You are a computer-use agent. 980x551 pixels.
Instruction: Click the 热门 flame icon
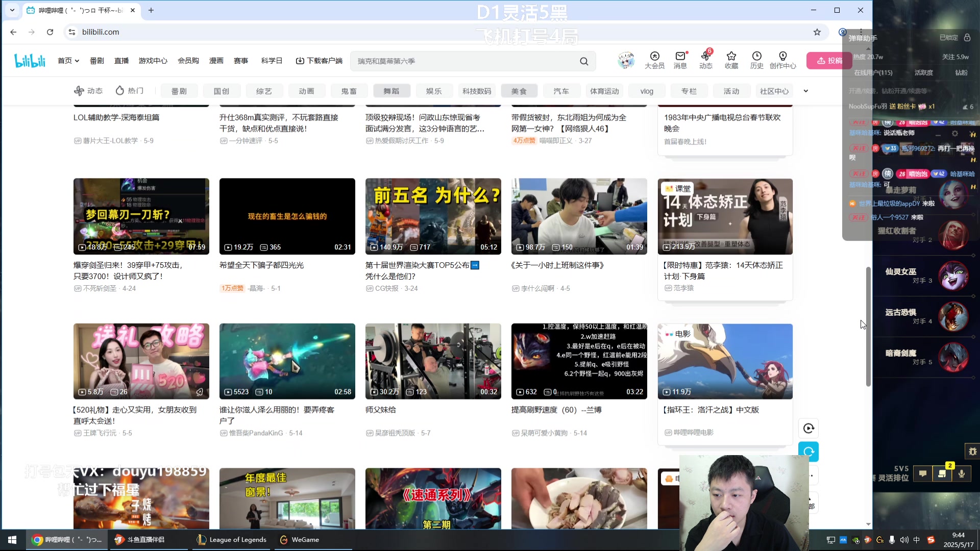[x=120, y=91]
